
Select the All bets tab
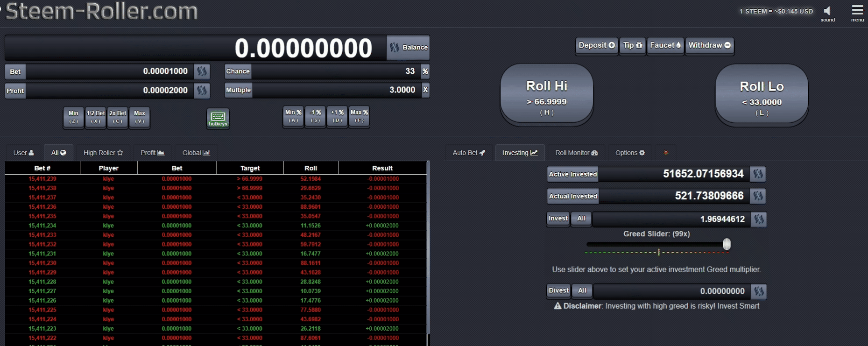click(58, 153)
